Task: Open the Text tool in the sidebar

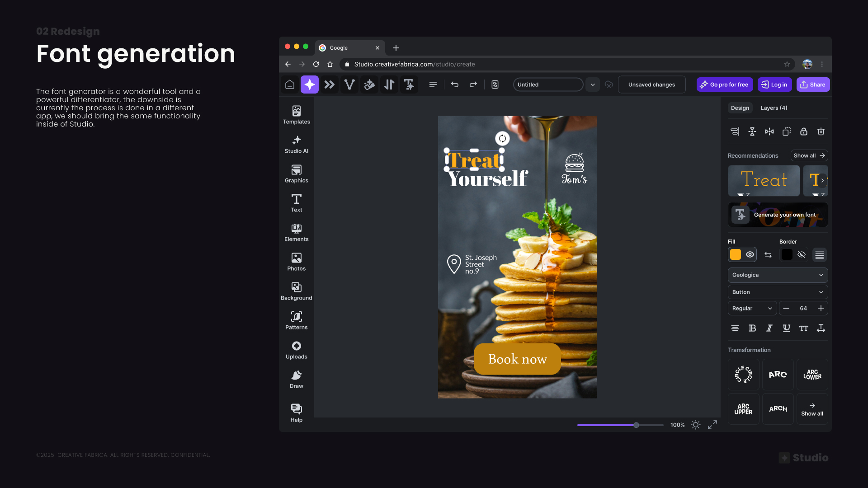Action: click(296, 203)
